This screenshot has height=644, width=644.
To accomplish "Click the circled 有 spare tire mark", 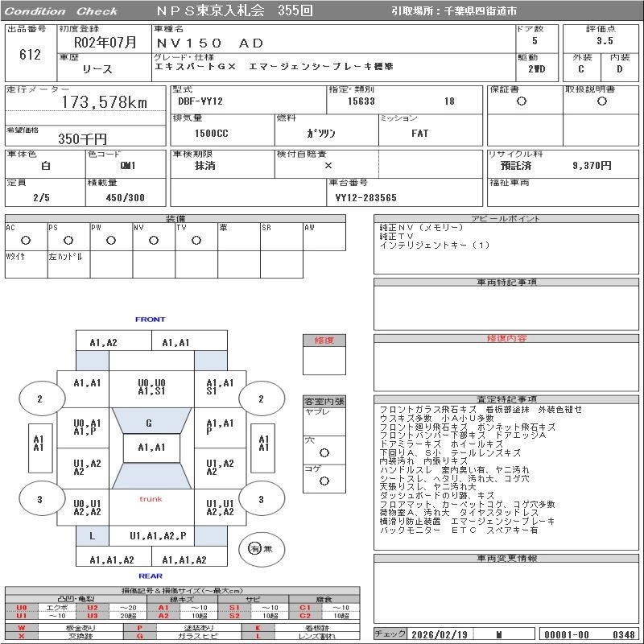I will point(254,548).
